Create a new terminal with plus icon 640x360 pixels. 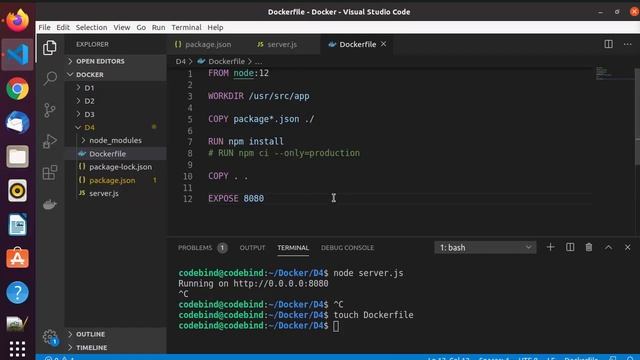550,247
